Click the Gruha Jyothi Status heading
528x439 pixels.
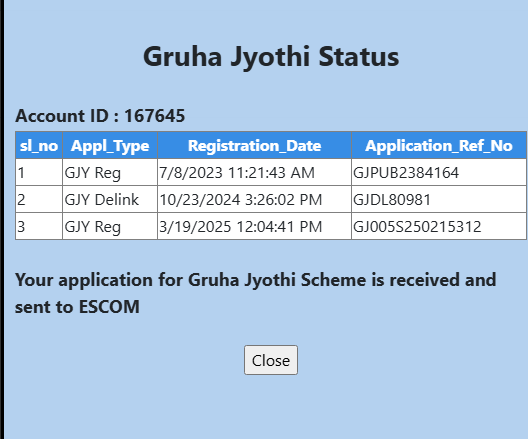tap(271, 57)
